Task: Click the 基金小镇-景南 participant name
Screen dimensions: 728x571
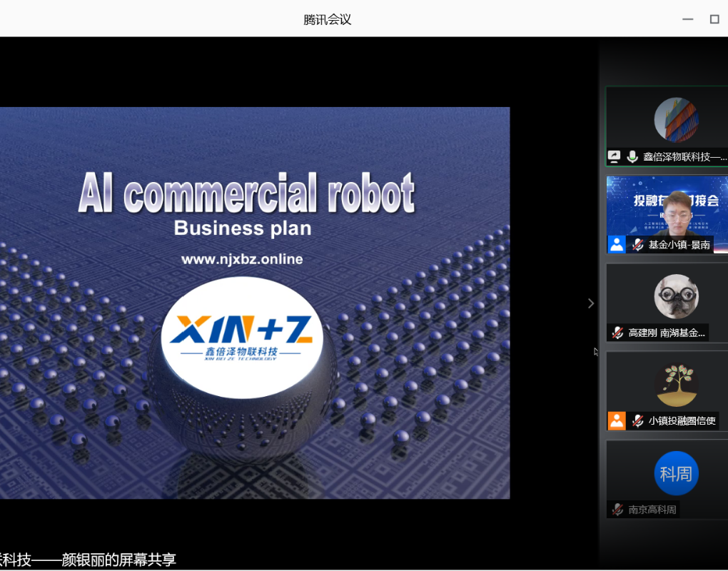Action: [679, 245]
